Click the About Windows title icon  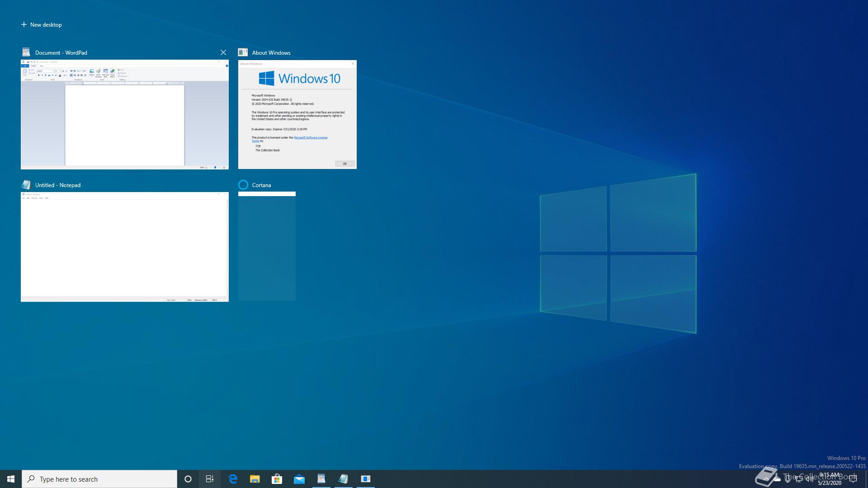[243, 52]
